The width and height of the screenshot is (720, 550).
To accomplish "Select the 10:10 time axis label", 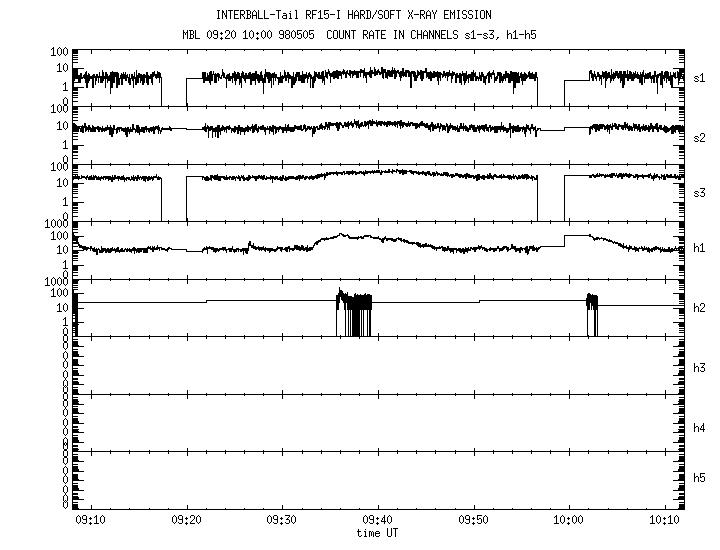I will 664,520.
